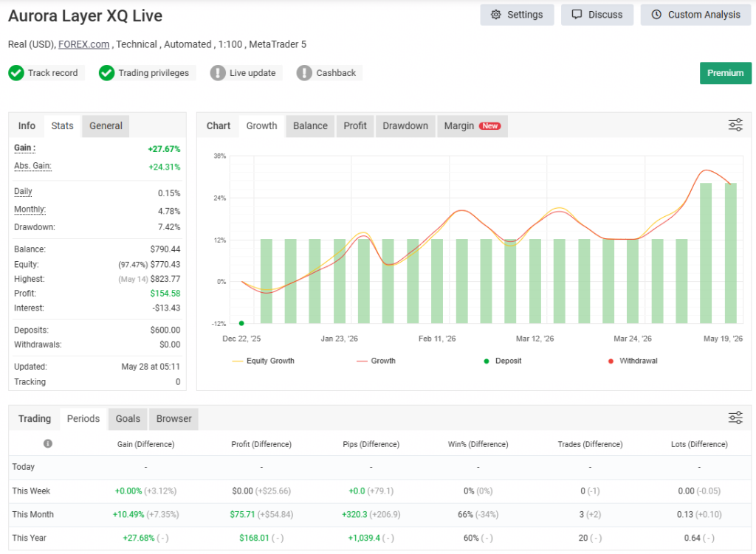Select the Growth chart tab
The height and width of the screenshot is (554, 756).
click(x=262, y=125)
